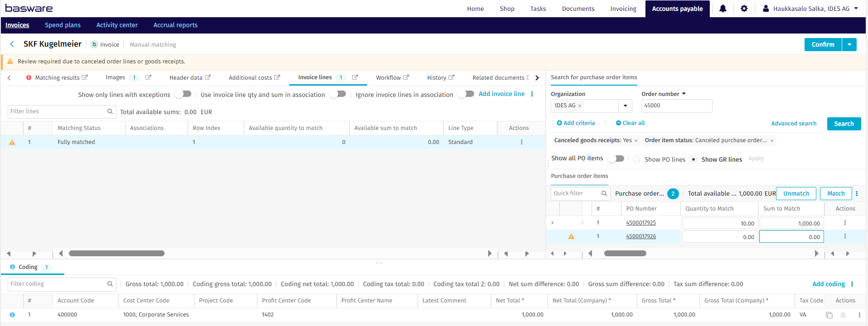The height and width of the screenshot is (326, 868).
Task: Open the Invoicing menu
Action: (623, 9)
